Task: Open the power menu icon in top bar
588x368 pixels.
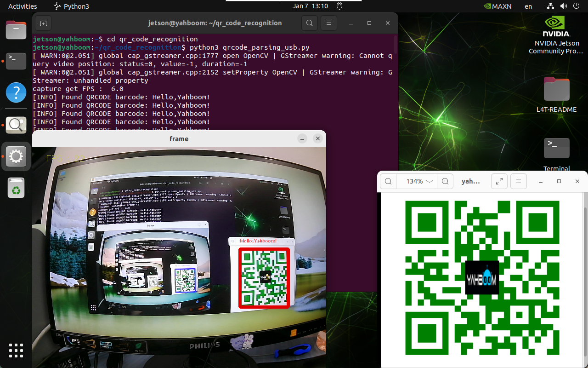Action: point(576,6)
